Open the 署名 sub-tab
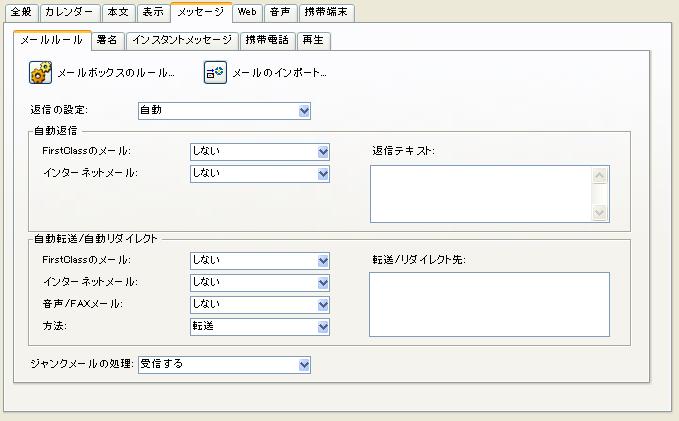The image size is (679, 421). pyautogui.click(x=107, y=41)
